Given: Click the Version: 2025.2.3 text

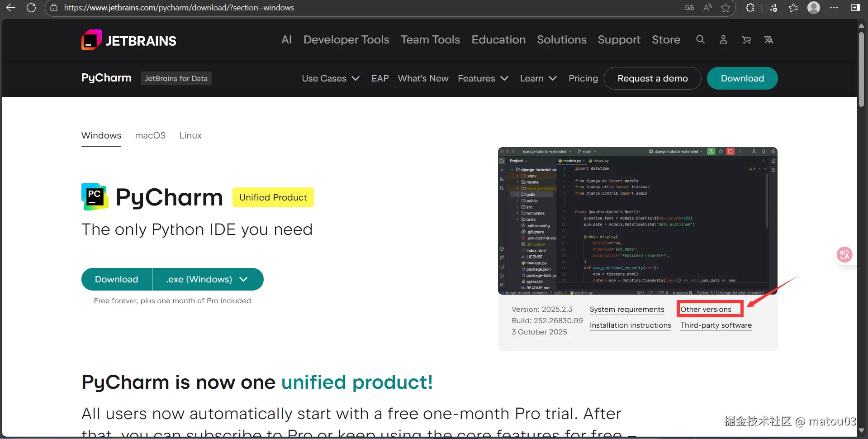Looking at the screenshot, I should [x=542, y=310].
